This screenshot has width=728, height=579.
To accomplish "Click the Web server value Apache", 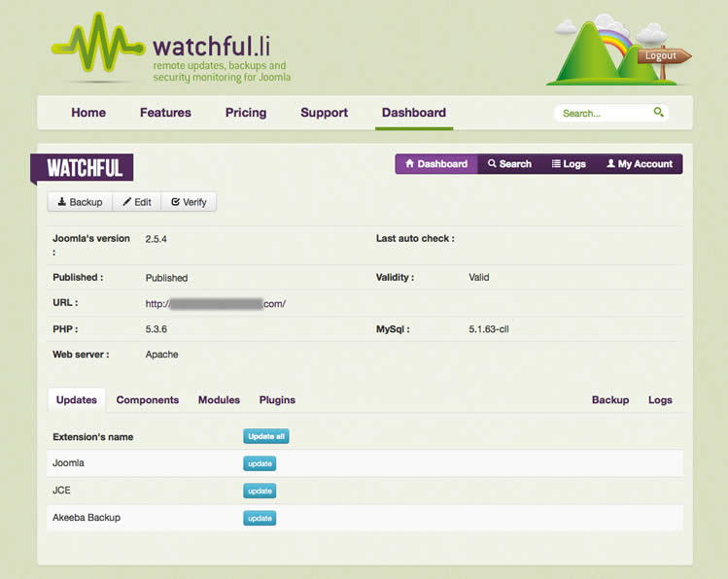I will click(x=161, y=355).
